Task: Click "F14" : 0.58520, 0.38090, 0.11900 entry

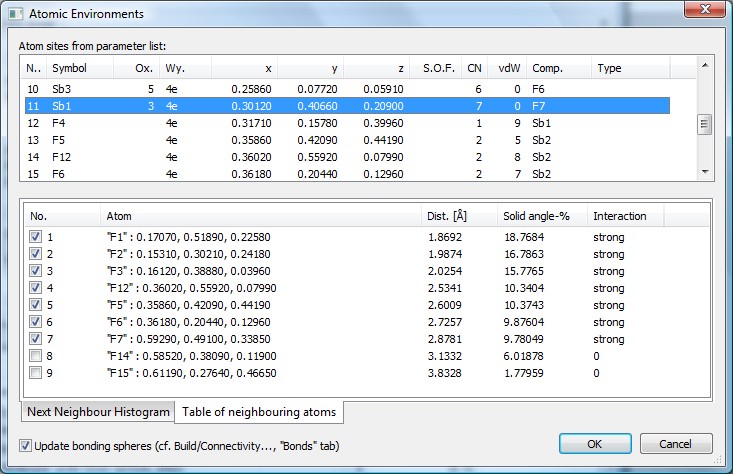Action: 191,356
